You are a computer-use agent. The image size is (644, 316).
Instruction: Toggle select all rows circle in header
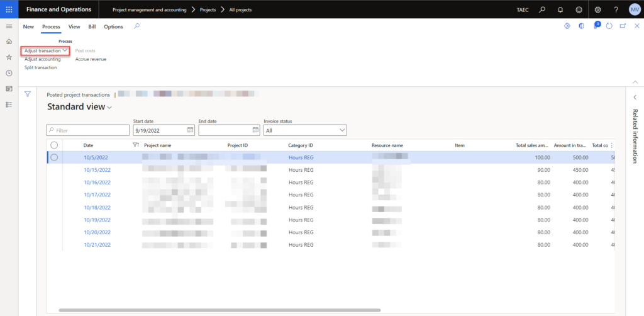click(54, 145)
